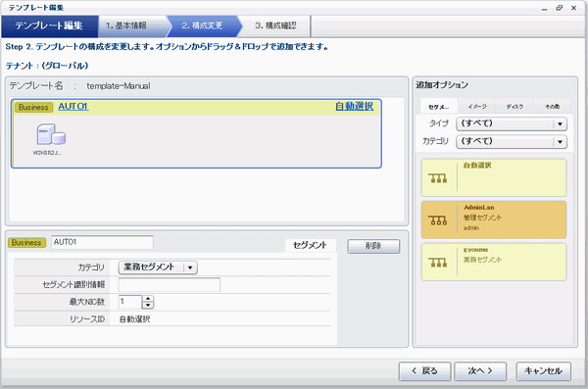The width and height of the screenshot is (588, 389).
Task: Open the AUTO1 segment link
Action: click(73, 107)
